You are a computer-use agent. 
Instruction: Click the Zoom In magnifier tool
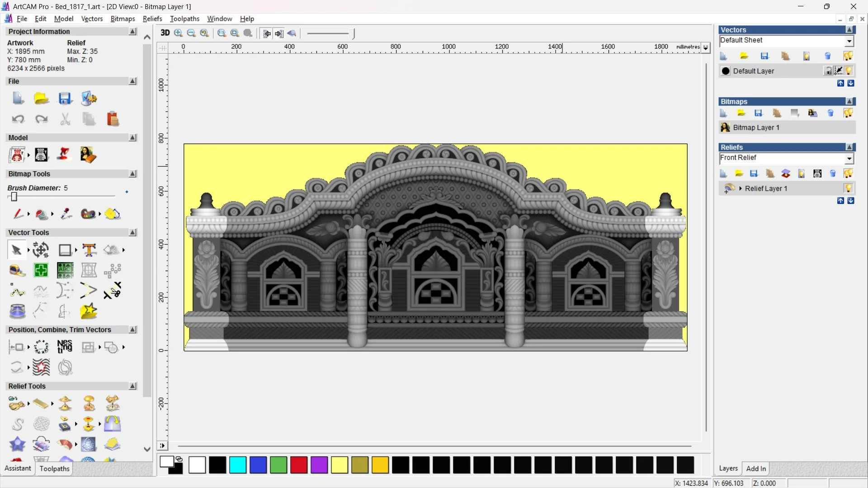[179, 33]
